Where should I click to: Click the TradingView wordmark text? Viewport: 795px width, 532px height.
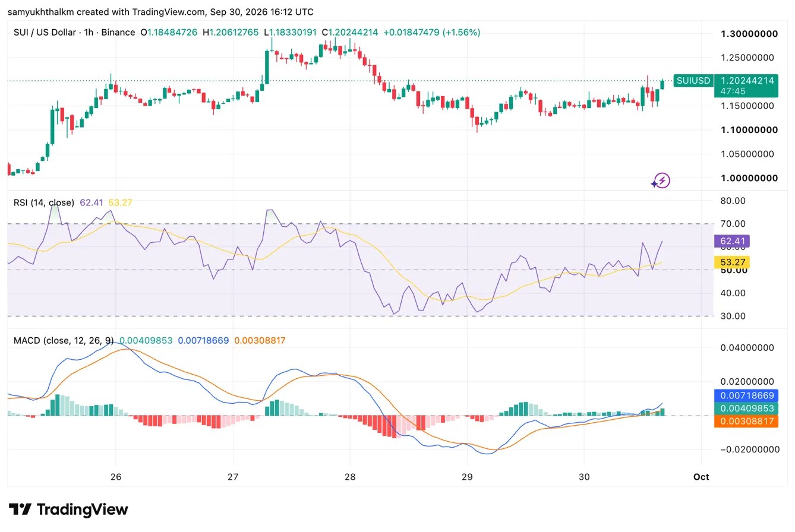(x=83, y=509)
